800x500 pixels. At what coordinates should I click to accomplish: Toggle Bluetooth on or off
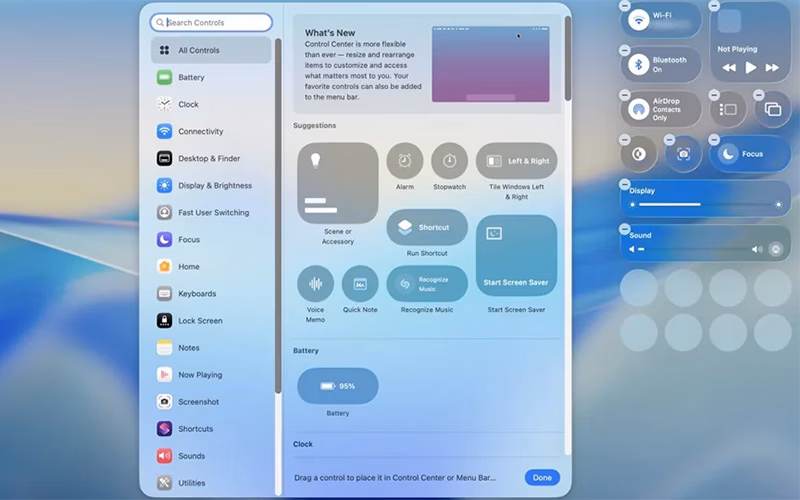click(x=639, y=64)
